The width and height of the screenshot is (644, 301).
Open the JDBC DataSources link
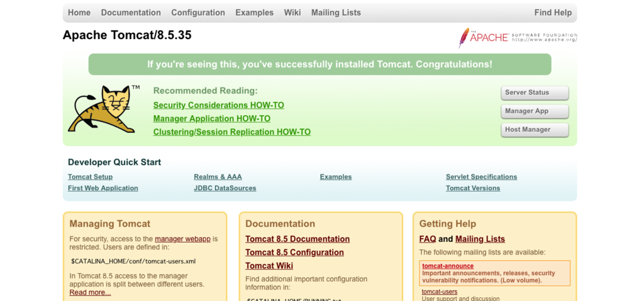coord(225,188)
